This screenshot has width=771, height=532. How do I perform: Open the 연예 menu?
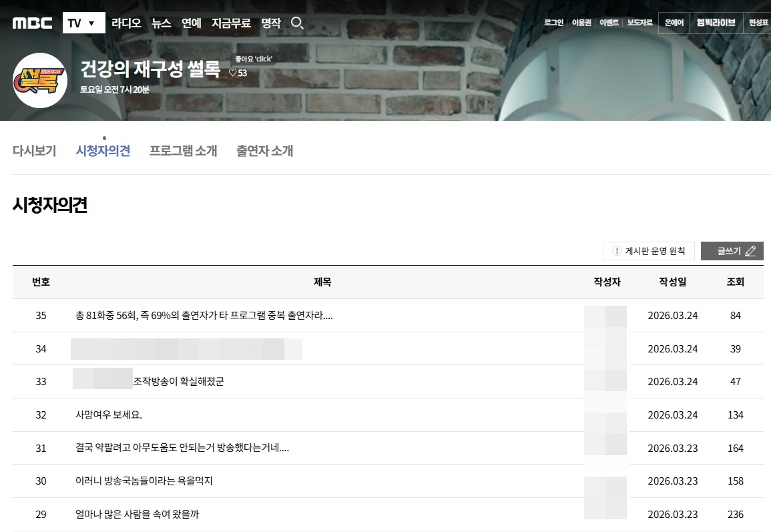pos(192,23)
